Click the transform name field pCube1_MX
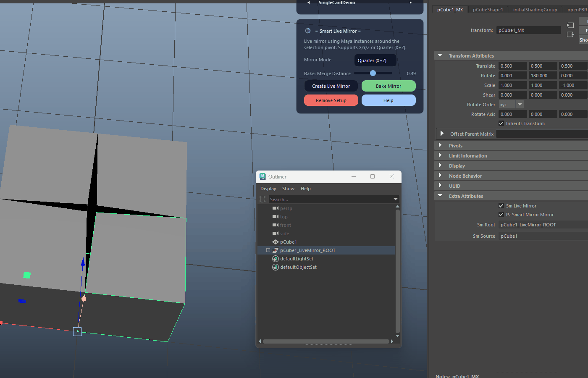 [x=529, y=30]
